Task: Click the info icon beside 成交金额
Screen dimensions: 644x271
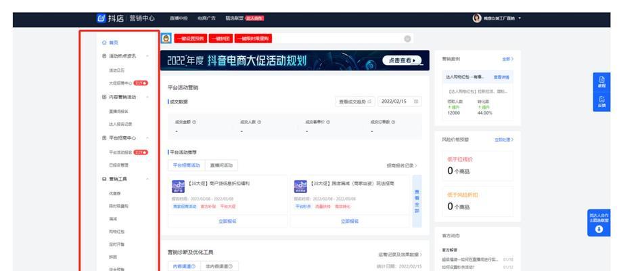Action: click(x=194, y=122)
